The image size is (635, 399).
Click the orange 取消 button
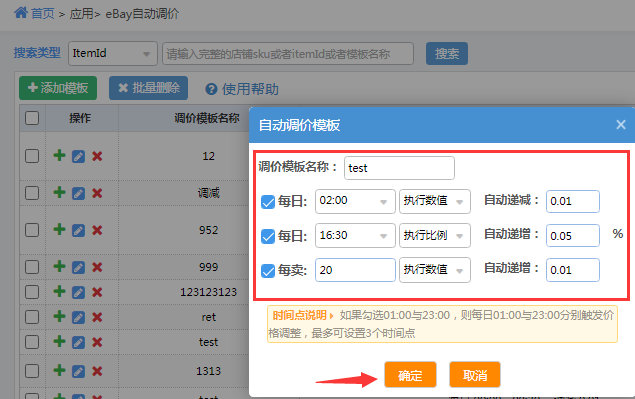click(475, 375)
